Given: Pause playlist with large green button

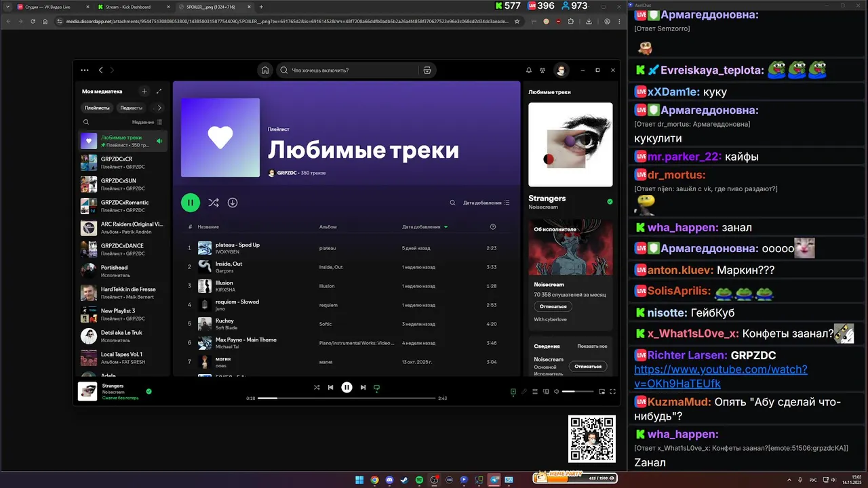Looking at the screenshot, I should (191, 202).
